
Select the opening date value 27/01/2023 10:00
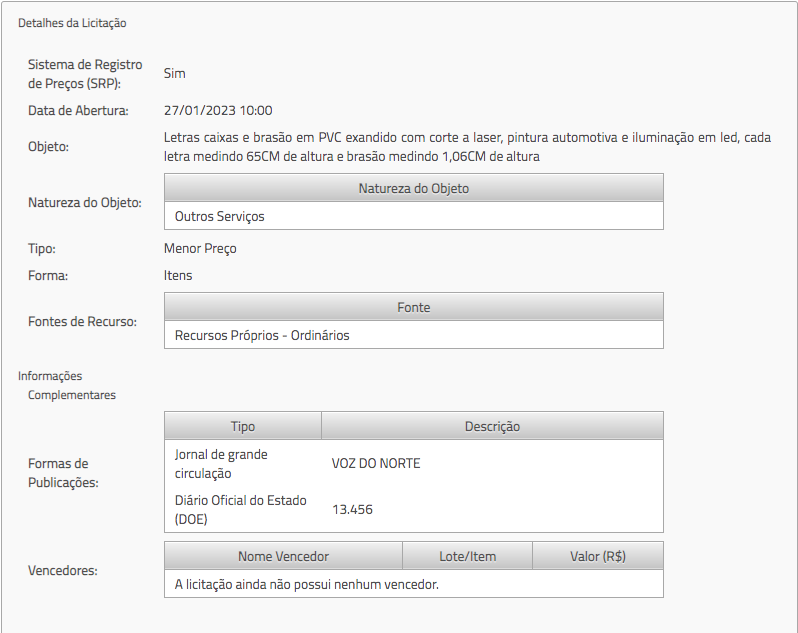(218, 111)
